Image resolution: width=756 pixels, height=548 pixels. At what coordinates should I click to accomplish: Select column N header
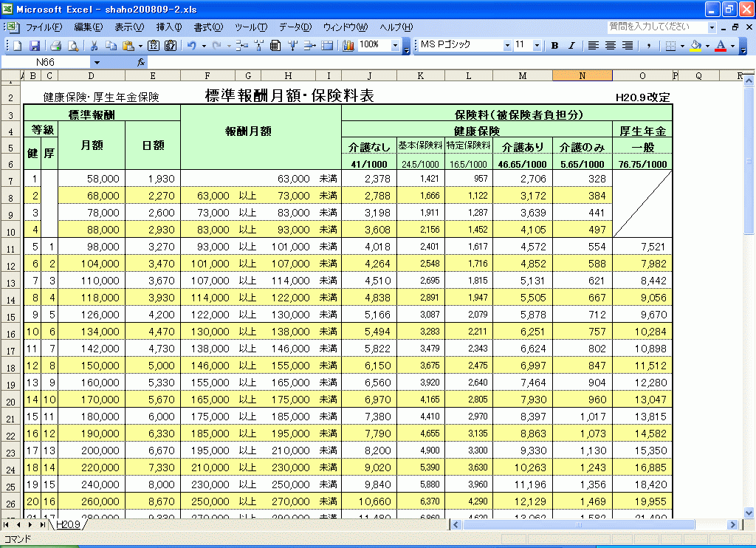click(x=583, y=76)
